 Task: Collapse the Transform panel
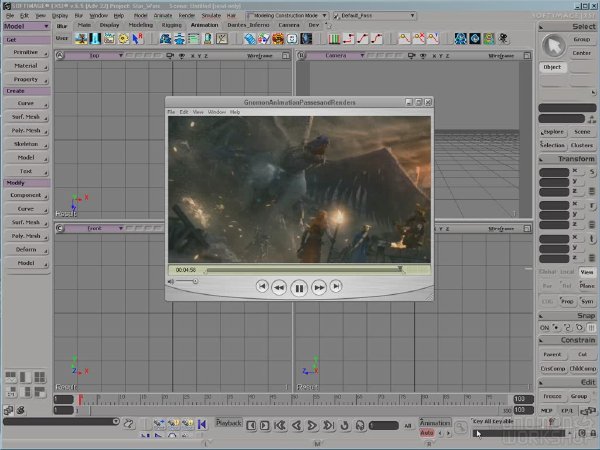541,159
